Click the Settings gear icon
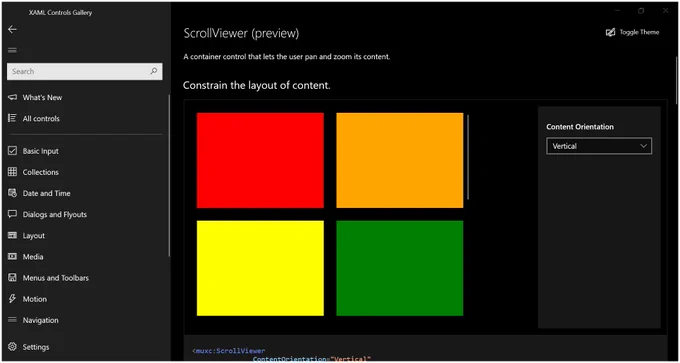Screen dimensions: 680x363 click(13, 347)
